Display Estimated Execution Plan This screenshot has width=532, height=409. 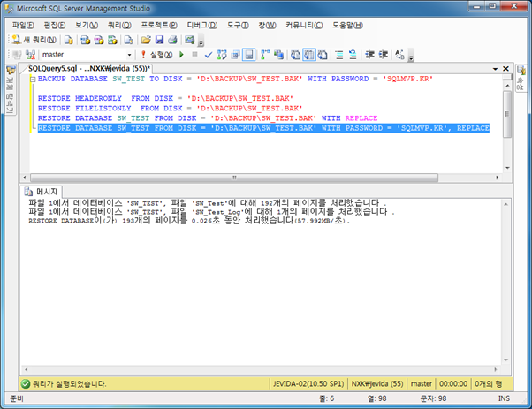(x=222, y=55)
